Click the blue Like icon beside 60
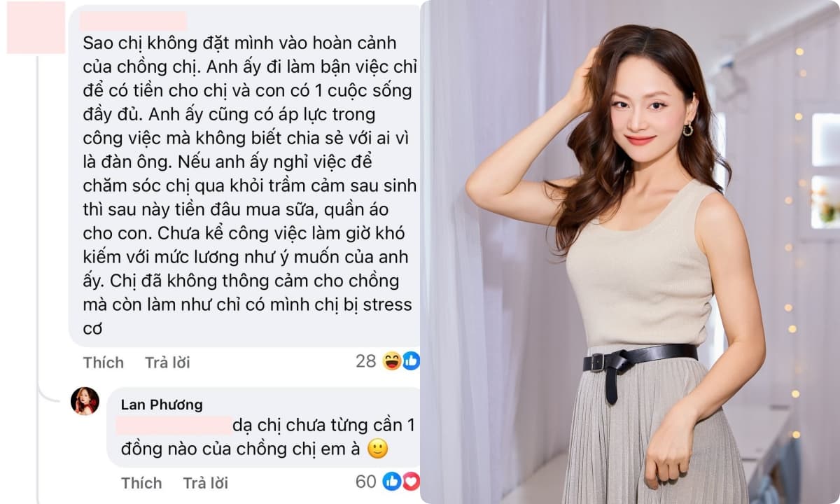This screenshot has width=840, height=504. click(x=392, y=482)
